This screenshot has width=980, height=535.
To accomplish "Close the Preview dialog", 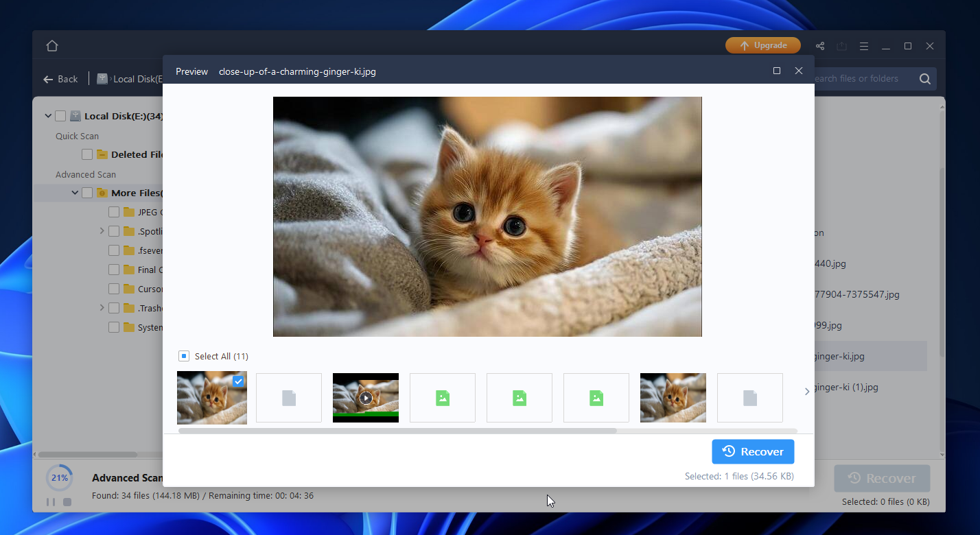I will point(799,71).
